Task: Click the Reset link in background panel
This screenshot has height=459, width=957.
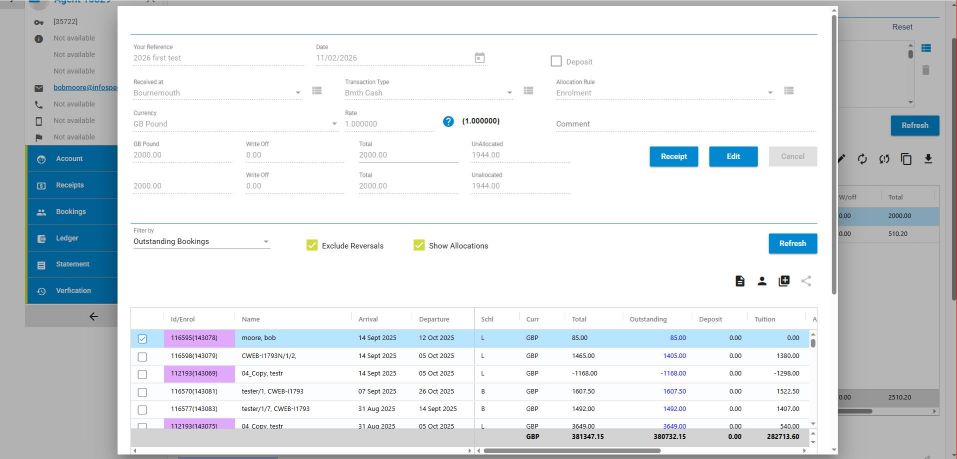Action: (x=902, y=27)
